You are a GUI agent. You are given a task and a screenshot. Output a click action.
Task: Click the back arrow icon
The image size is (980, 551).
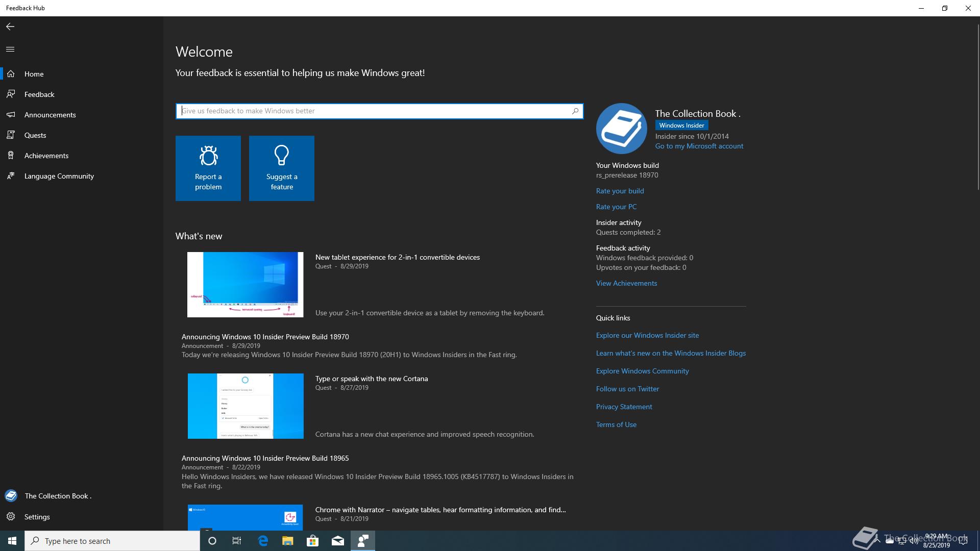tap(10, 27)
